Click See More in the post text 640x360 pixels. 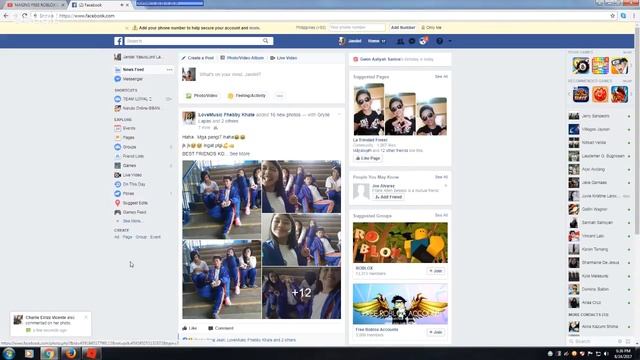pyautogui.click(x=240, y=154)
